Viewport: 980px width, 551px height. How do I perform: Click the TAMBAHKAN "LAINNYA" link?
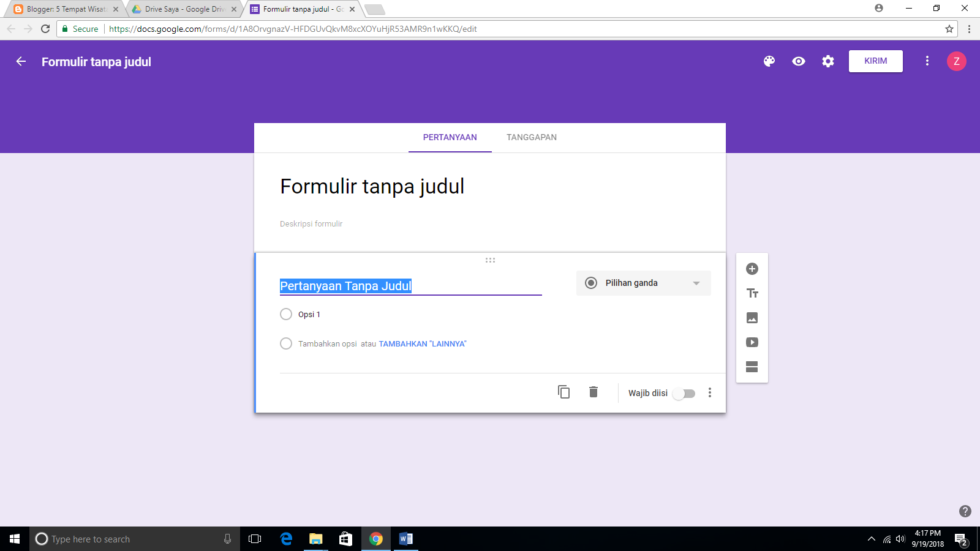click(x=421, y=343)
